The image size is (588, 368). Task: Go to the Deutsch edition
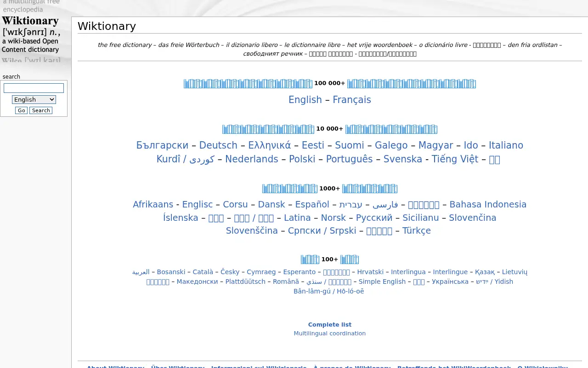pos(218,145)
